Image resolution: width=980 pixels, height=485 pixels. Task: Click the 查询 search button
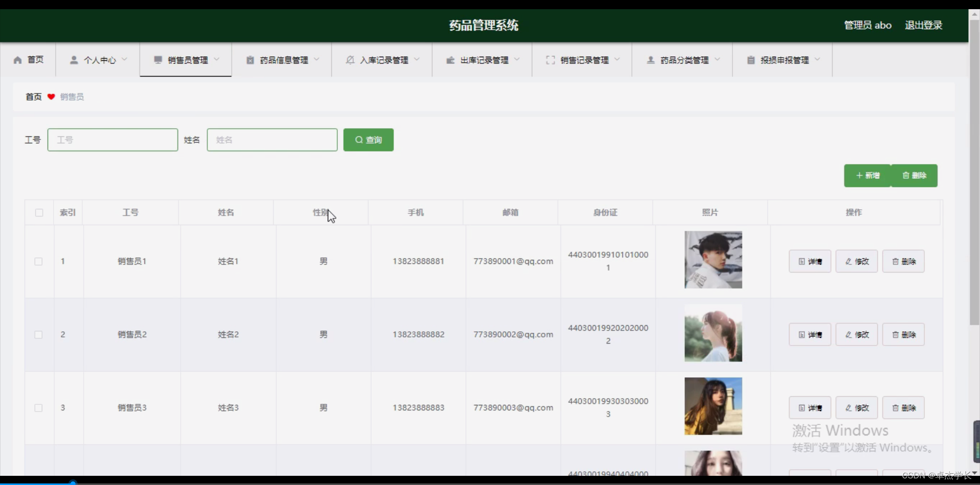click(368, 139)
